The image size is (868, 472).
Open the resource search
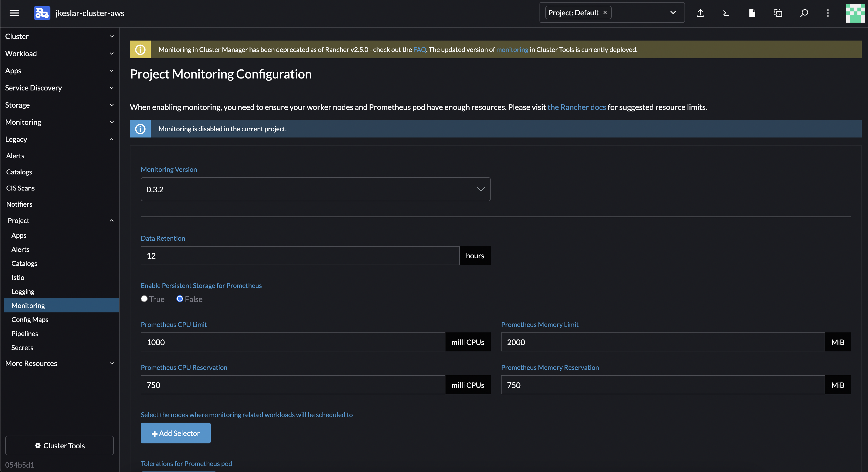coord(804,13)
